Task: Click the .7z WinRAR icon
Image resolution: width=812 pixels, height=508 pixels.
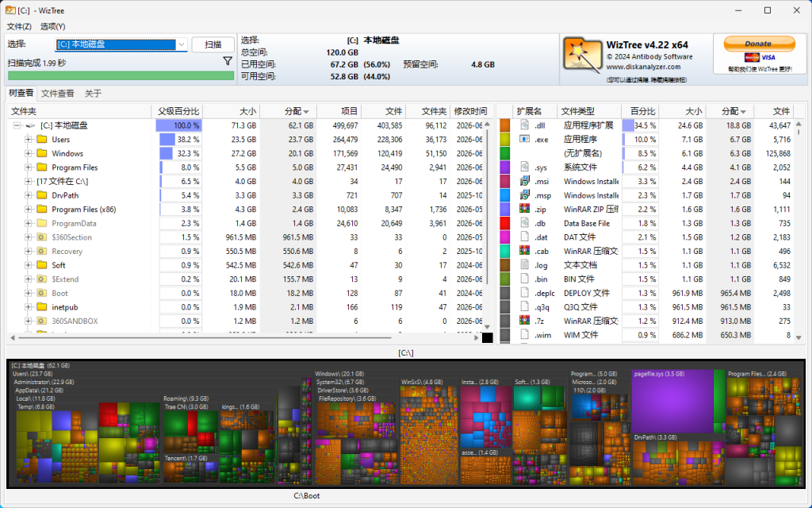Action: click(x=525, y=321)
